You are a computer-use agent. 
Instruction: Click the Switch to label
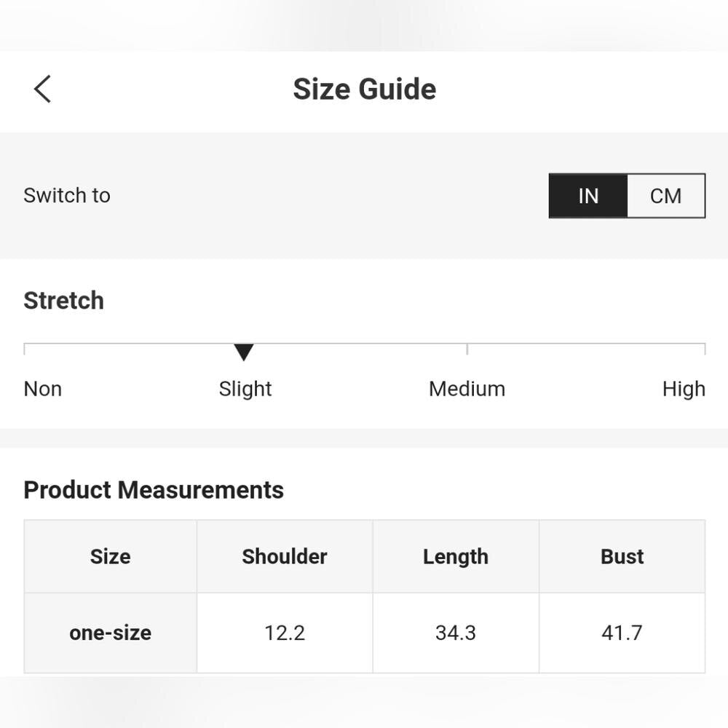pos(67,195)
